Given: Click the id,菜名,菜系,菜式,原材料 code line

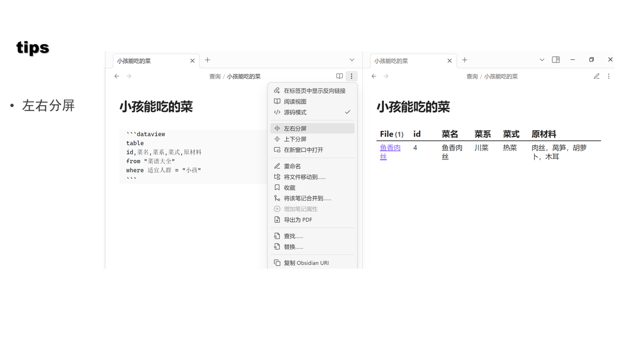Looking at the screenshot, I should point(164,152).
